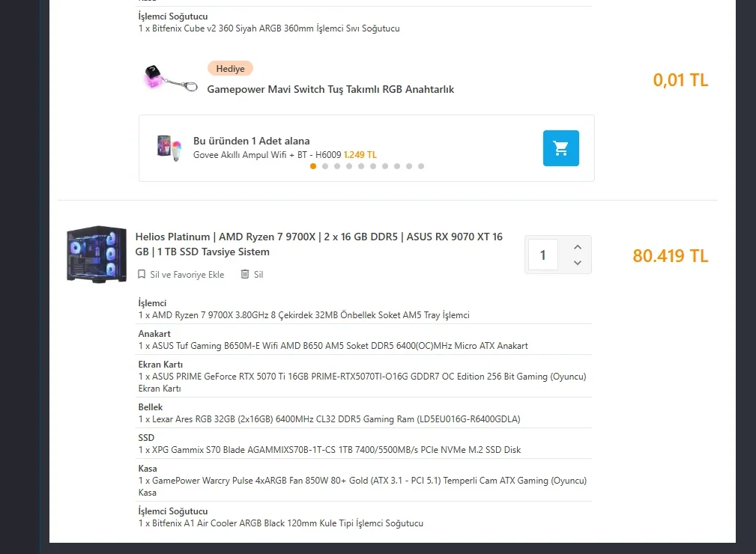Click the Bitfenix A1 Air Cooler line
Image resolution: width=756 pixels, height=554 pixels.
[x=281, y=523]
